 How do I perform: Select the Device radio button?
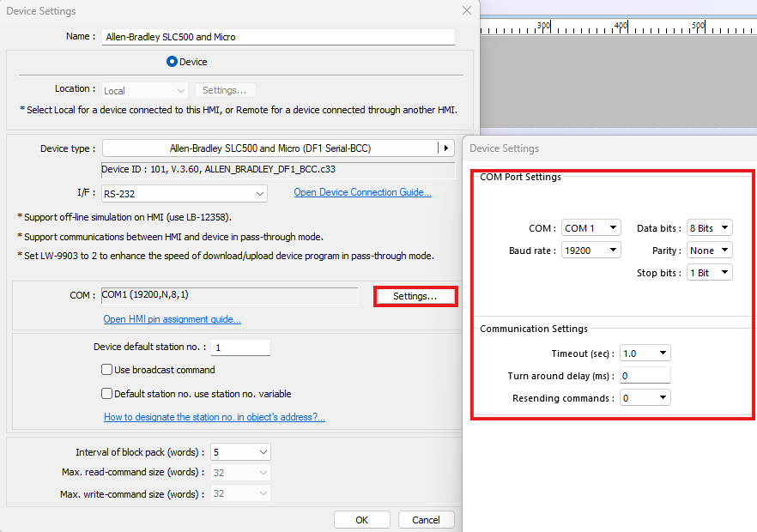tap(172, 62)
